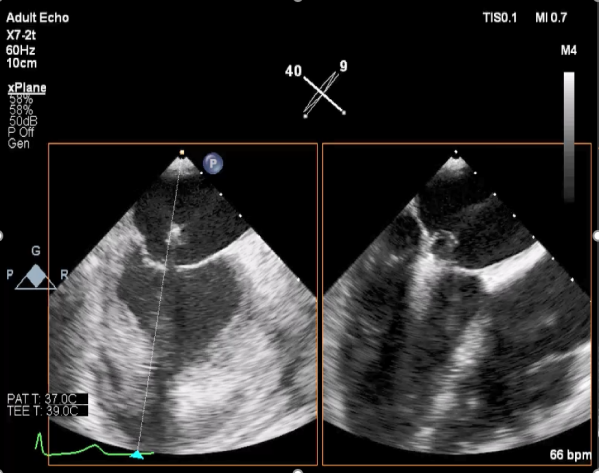This screenshot has height=473, width=599.
Task: Click the X7-2t transducer label
Action: pyautogui.click(x=21, y=35)
